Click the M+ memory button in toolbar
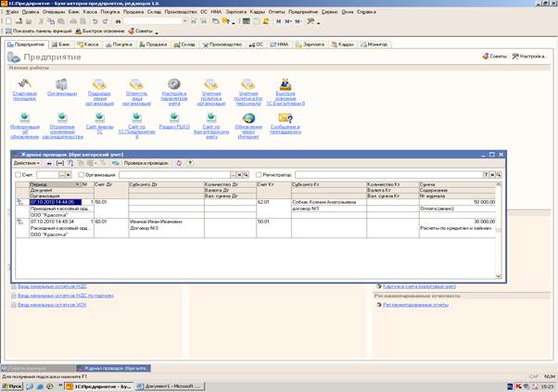This screenshot has width=558, height=392. (288, 21)
